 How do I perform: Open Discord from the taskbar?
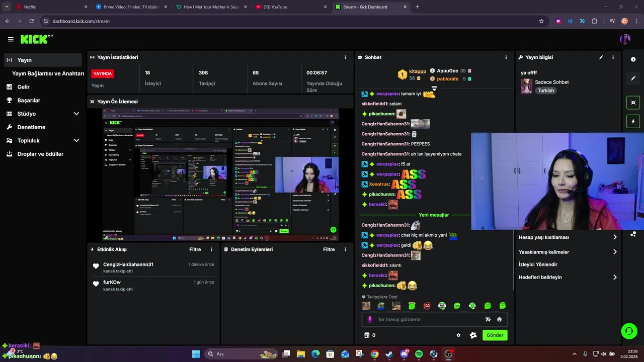(x=404, y=354)
